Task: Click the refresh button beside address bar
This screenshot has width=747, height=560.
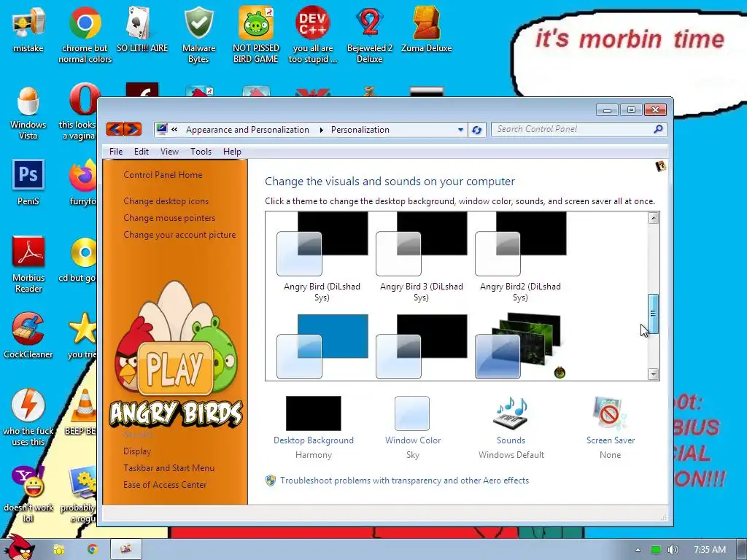Action: coord(476,130)
